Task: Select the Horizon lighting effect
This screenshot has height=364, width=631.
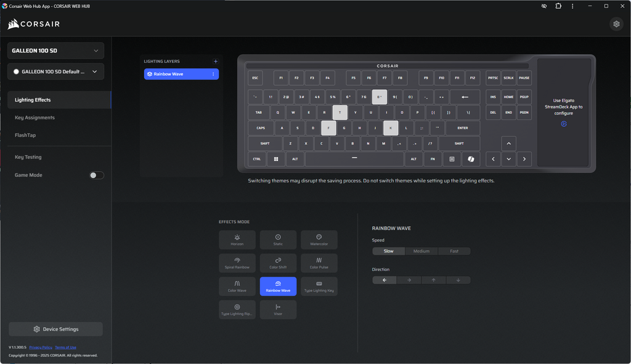Action: [237, 240]
